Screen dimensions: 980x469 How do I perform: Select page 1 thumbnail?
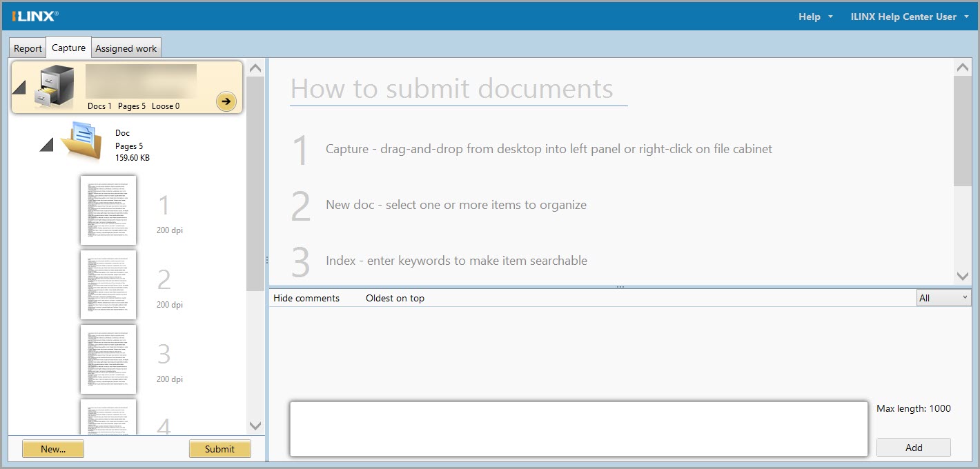pos(108,210)
